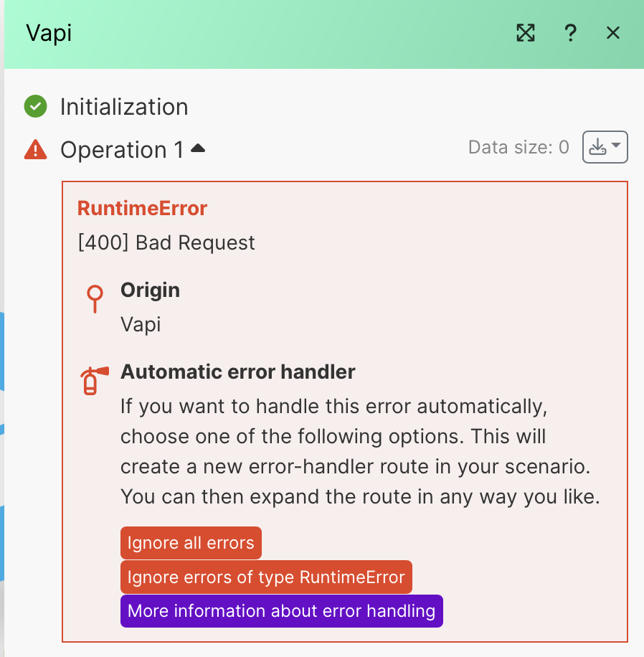Click the Operation 1 warning triangle icon
This screenshot has height=657, width=644.
35,150
